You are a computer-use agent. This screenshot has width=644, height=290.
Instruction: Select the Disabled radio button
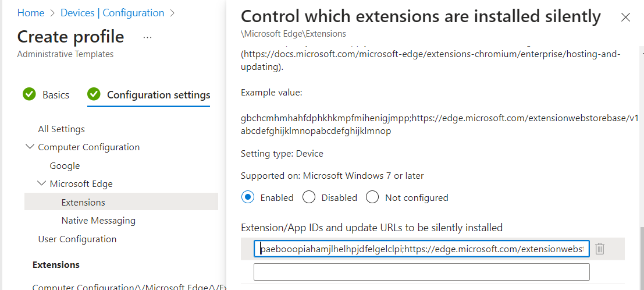[x=309, y=197]
